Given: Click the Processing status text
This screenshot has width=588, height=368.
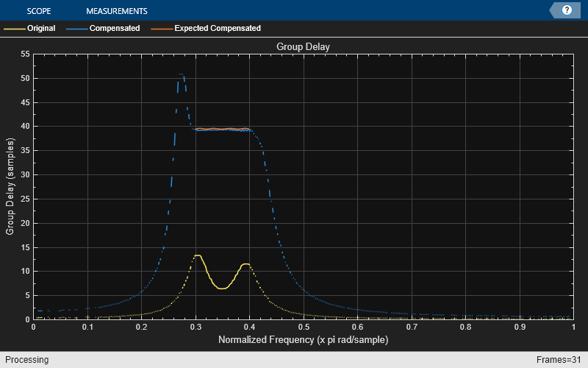Looking at the screenshot, I should click(25, 360).
